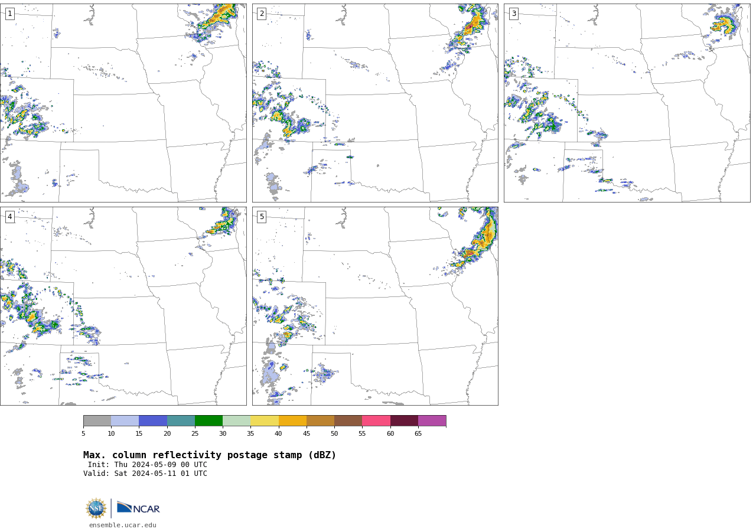The width and height of the screenshot is (756, 532).
Task: Click the NSF logo icon
Action: [x=96, y=508]
